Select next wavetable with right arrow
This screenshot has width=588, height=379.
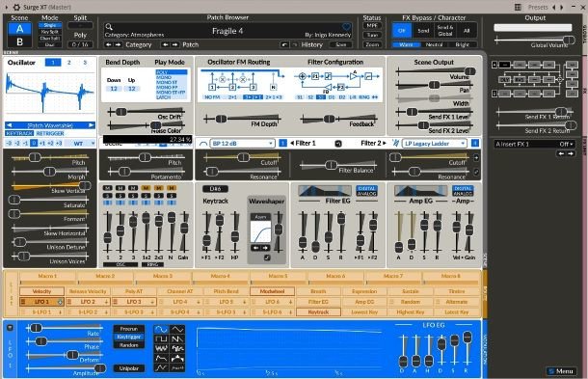[92, 125]
